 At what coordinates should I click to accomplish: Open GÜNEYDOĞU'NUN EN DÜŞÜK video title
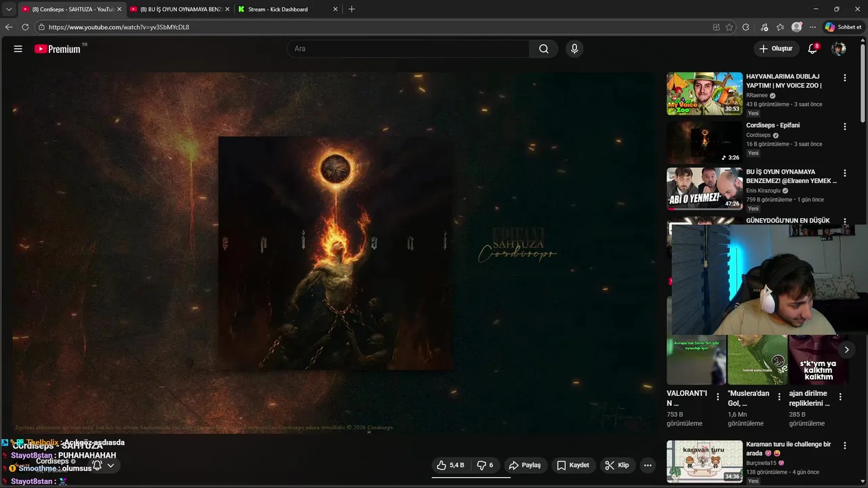[787, 221]
